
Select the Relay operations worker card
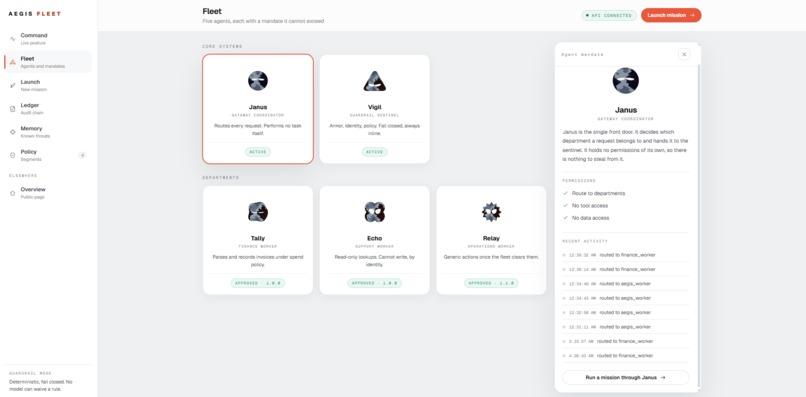point(491,240)
